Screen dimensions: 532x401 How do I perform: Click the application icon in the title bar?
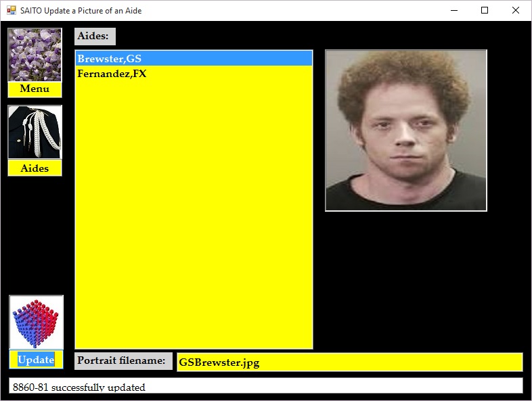coord(12,11)
